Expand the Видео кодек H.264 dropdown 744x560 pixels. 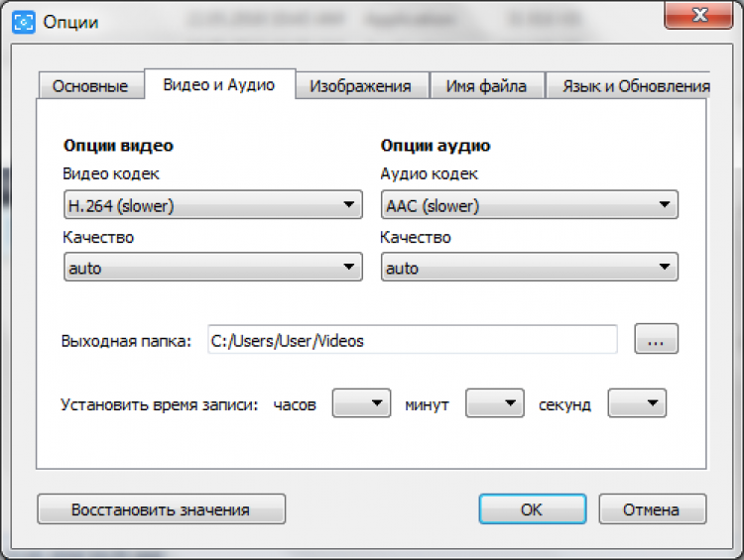pos(212,206)
